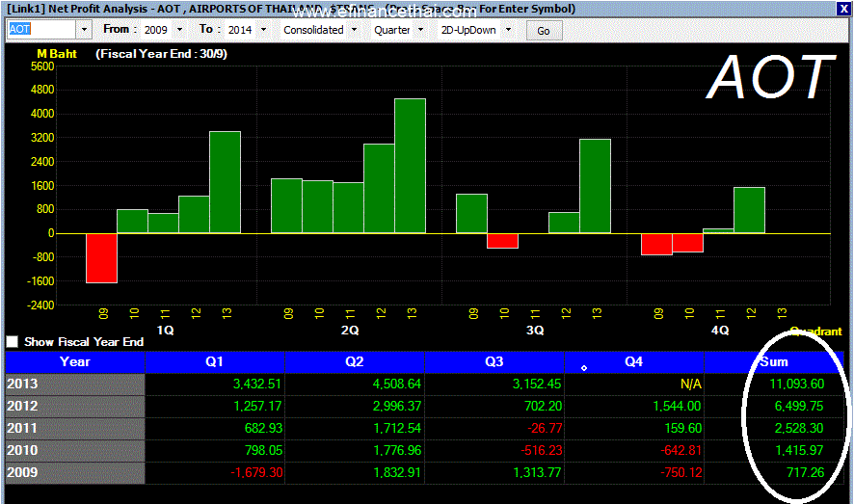Open the symbol dropdown arrow next to AOT

coord(84,29)
